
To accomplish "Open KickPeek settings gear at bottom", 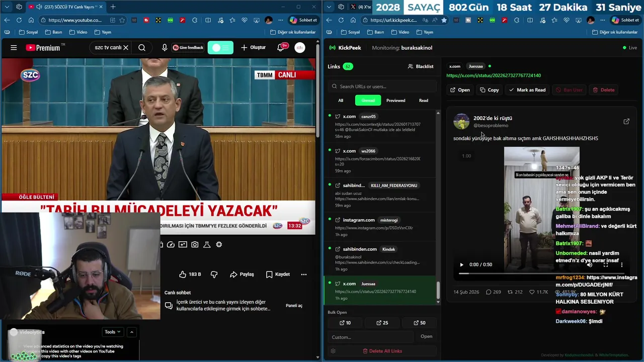I will tap(333, 351).
